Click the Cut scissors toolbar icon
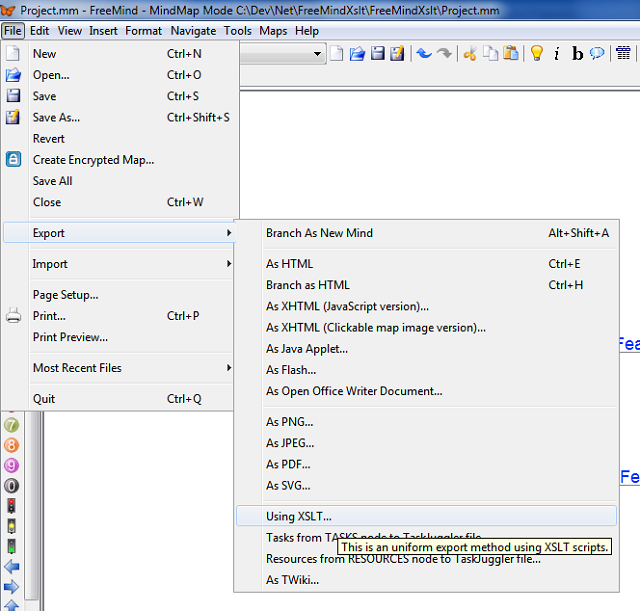 [470, 53]
